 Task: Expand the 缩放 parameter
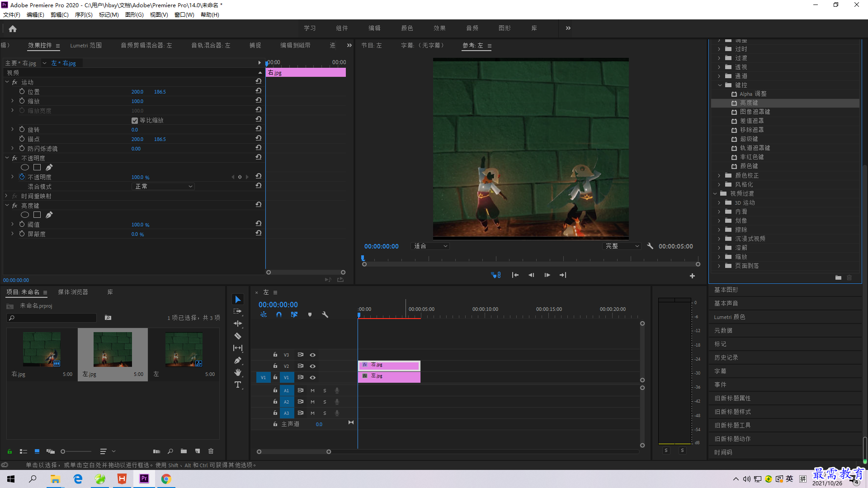12,101
